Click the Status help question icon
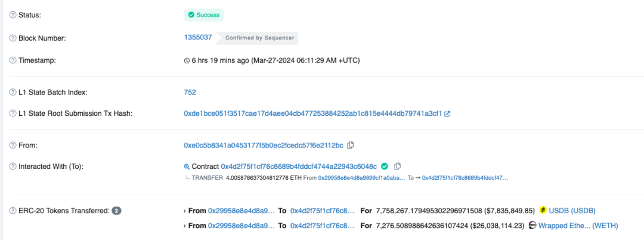 pos(13,14)
